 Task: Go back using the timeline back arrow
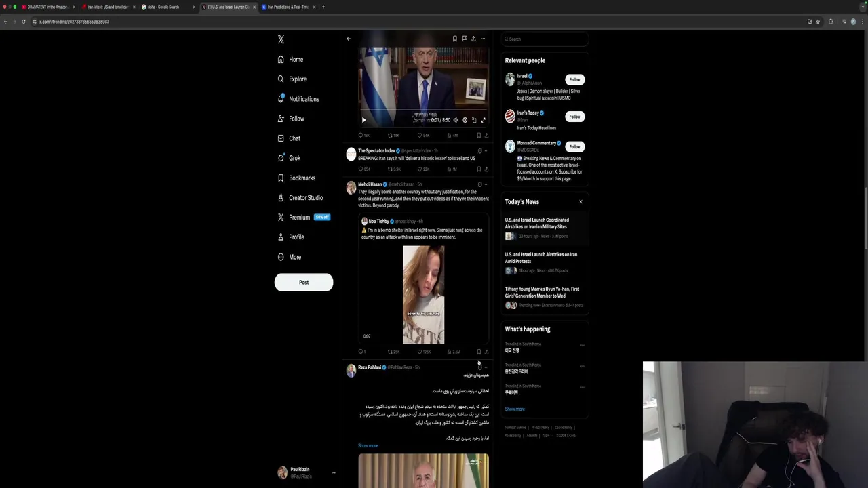click(x=349, y=39)
